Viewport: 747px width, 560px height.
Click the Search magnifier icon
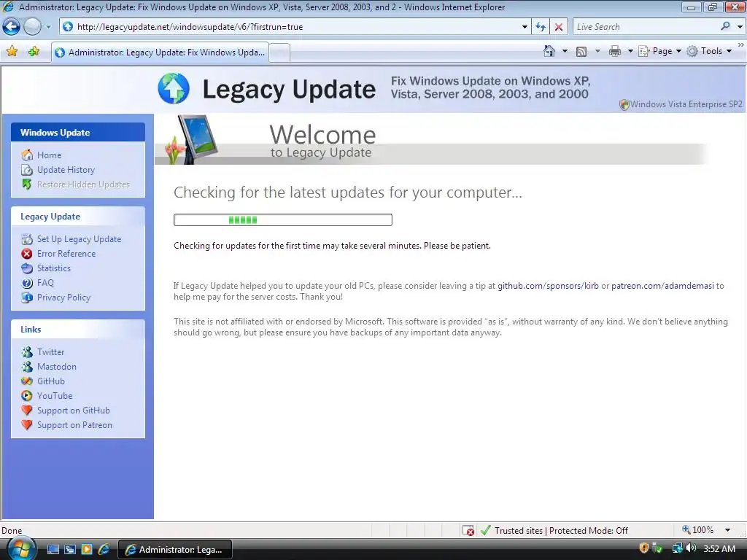[725, 27]
